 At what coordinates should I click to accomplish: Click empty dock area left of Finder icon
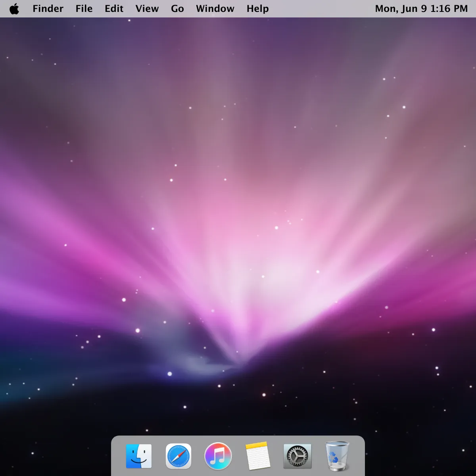pyautogui.click(x=118, y=456)
